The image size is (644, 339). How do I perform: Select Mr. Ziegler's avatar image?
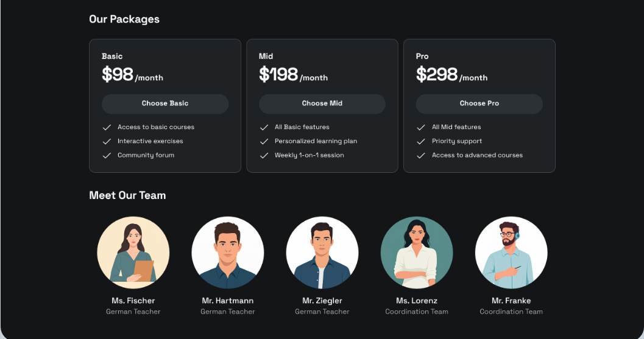pos(322,253)
